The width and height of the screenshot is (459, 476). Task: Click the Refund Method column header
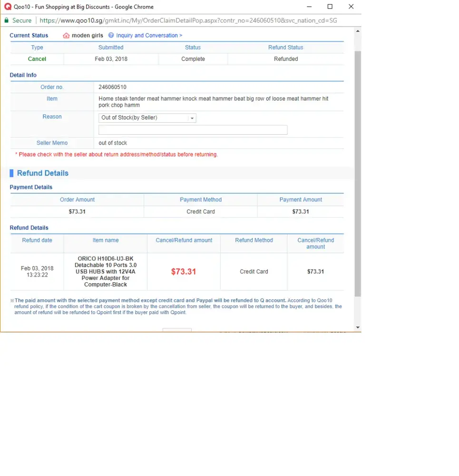pos(254,240)
